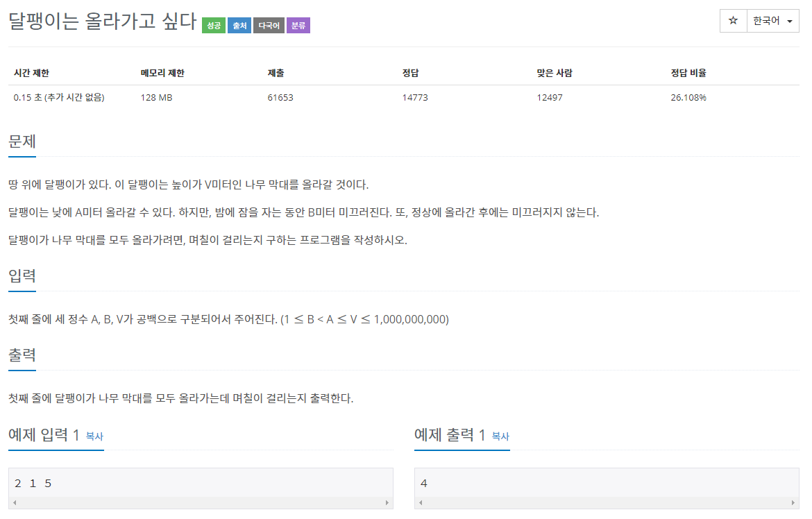Click the time limit value '0.15 초 (추가 시간 없음)'
Image resolution: width=812 pixels, height=519 pixels.
coord(59,97)
